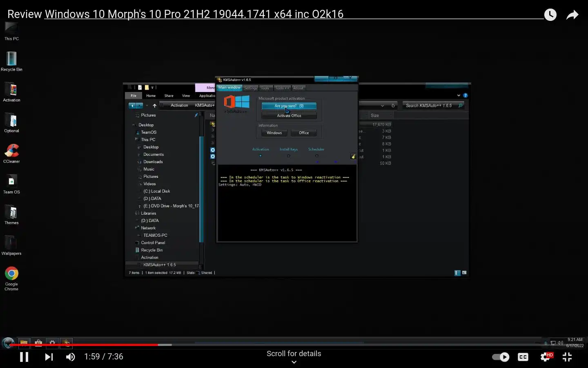Image resolution: width=588 pixels, height=368 pixels.
Task: Switch to KMSAuto Main window tab
Action: click(229, 88)
